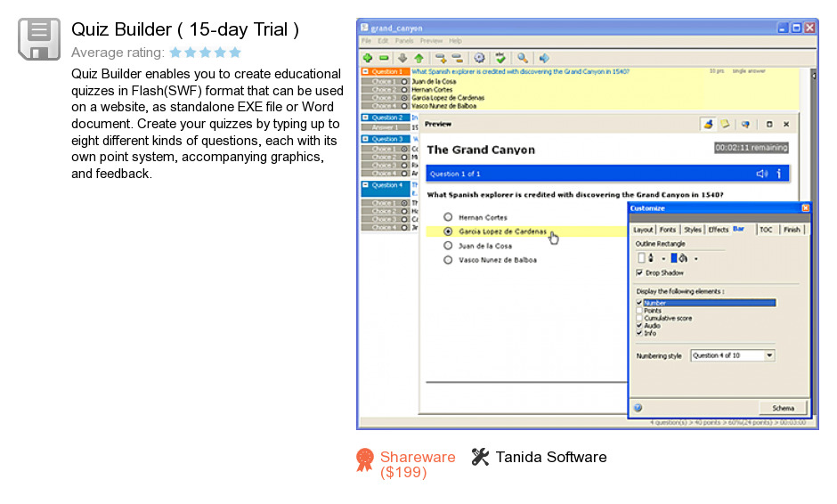
Task: Click the Shareware ($199) license link
Action: (x=418, y=465)
